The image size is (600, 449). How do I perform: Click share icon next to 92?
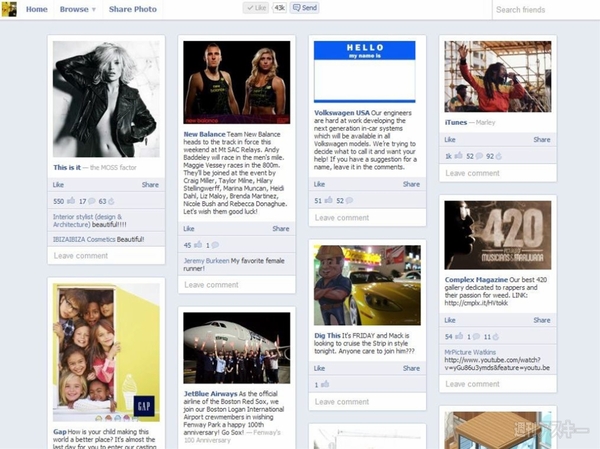499,156
